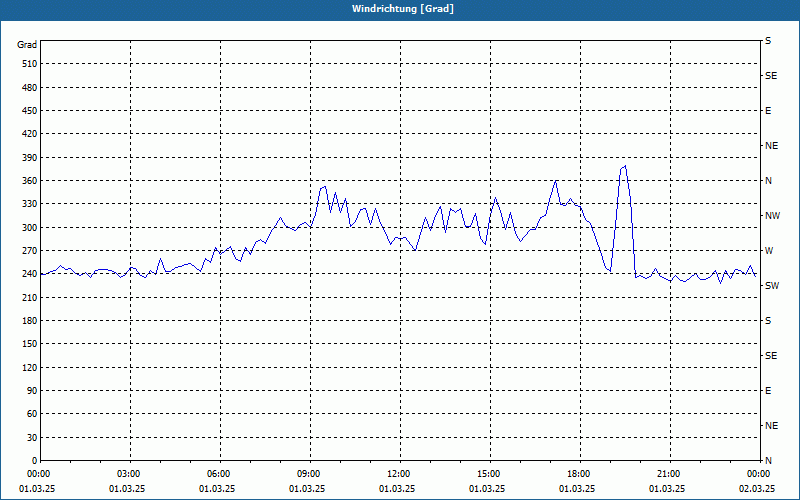Click the blue line's peak near 360 after 17:00
Image resolution: width=800 pixels, height=500 pixels.
click(x=556, y=181)
